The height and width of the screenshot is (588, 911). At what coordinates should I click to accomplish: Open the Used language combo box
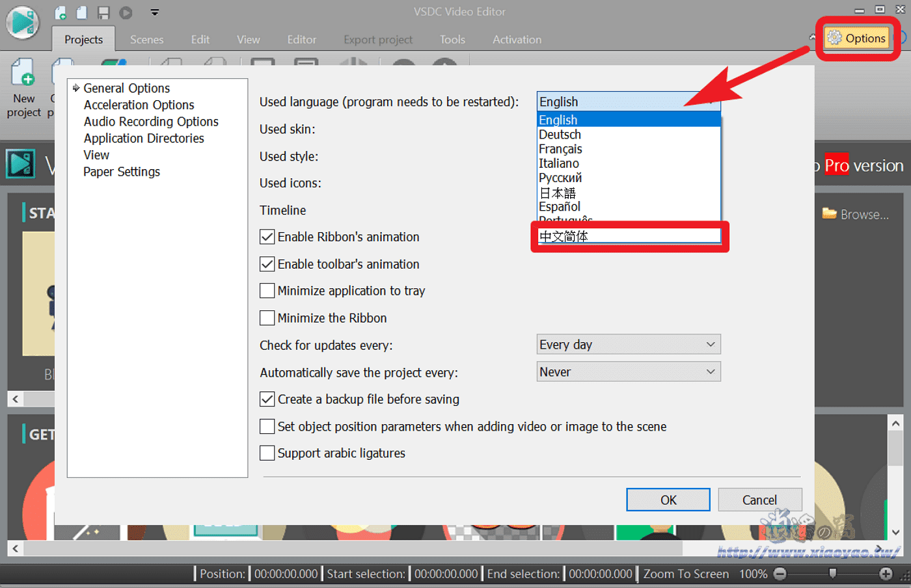(629, 101)
